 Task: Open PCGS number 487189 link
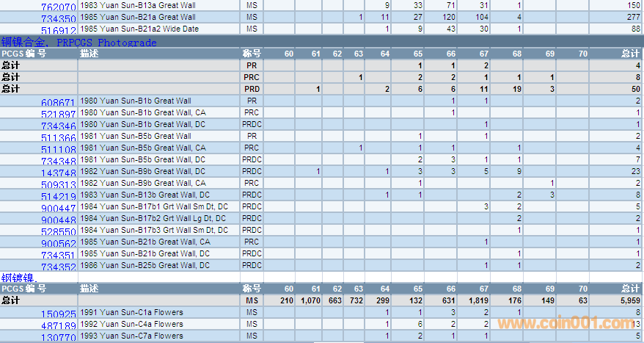[x=58, y=325]
